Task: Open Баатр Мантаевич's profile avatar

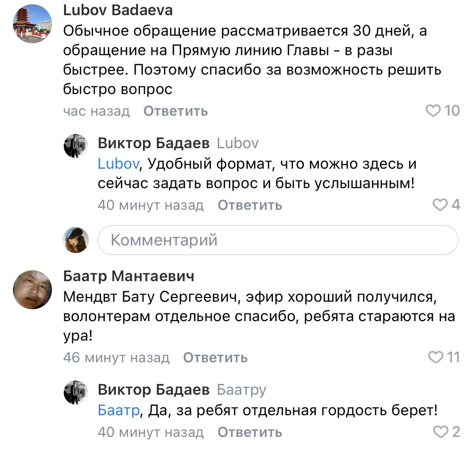Action: pos(32,290)
